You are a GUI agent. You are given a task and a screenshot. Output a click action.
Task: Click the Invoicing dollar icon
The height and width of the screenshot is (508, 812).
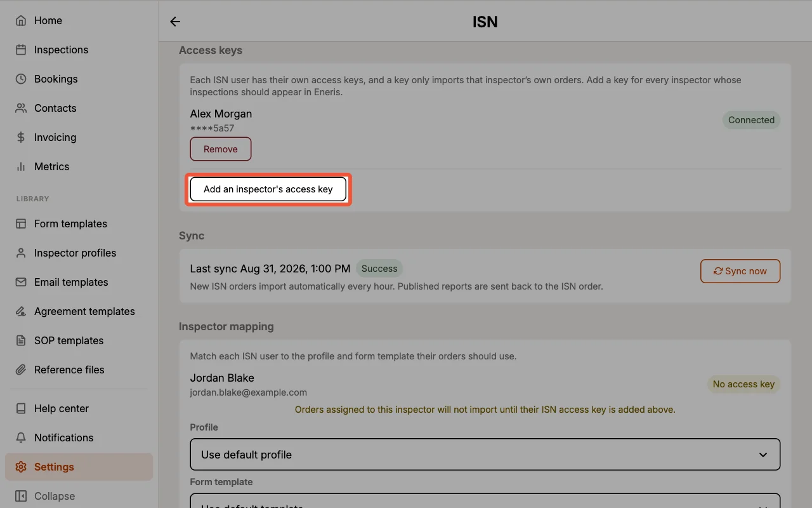[x=21, y=137]
